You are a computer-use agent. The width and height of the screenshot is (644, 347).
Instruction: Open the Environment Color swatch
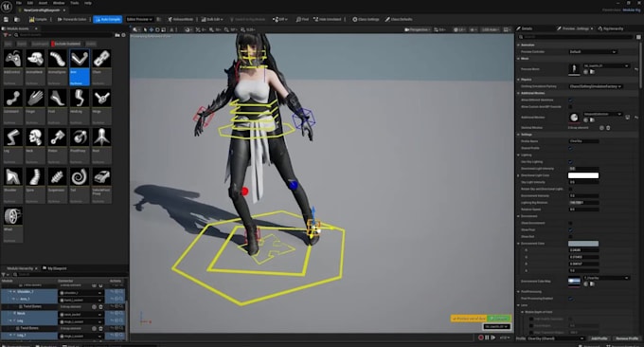[x=583, y=244]
